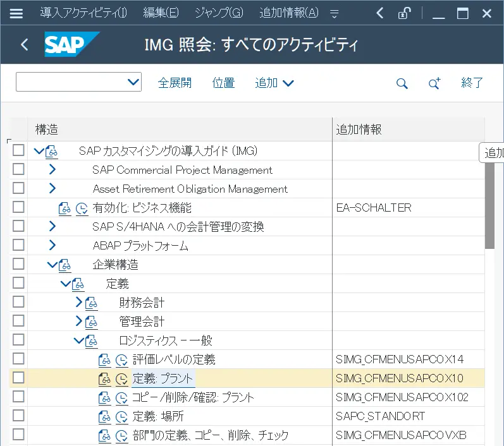Screen dimensions: 504x446
Task: Click the title bar left chevron icon
Action: pos(379,13)
